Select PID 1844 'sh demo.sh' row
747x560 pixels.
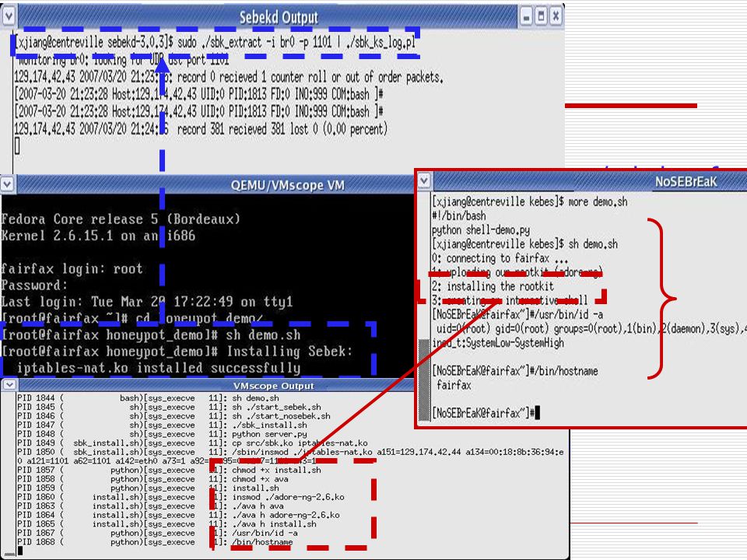pos(148,397)
